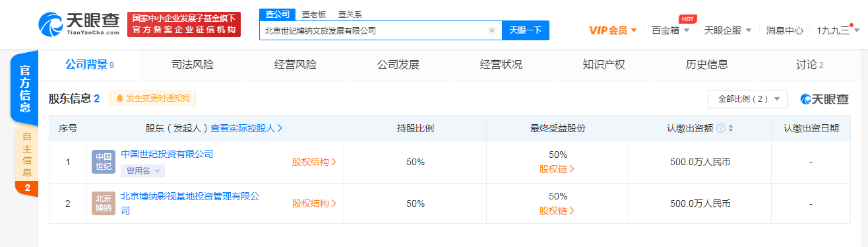Switch to the 经营状况 tab
Viewport: 868px width, 247px height.
[501, 65]
